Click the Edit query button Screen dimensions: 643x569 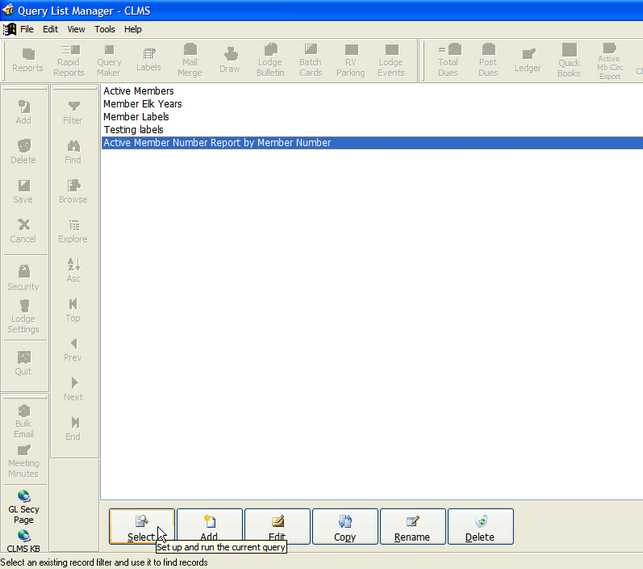click(277, 526)
